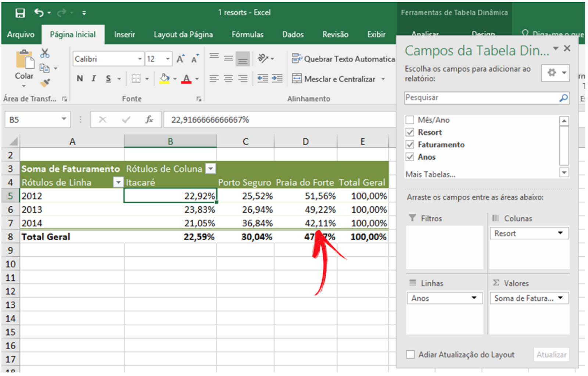The width and height of the screenshot is (588, 376).
Task: Uncheck the Faturamento field checkbox
Action: point(410,145)
